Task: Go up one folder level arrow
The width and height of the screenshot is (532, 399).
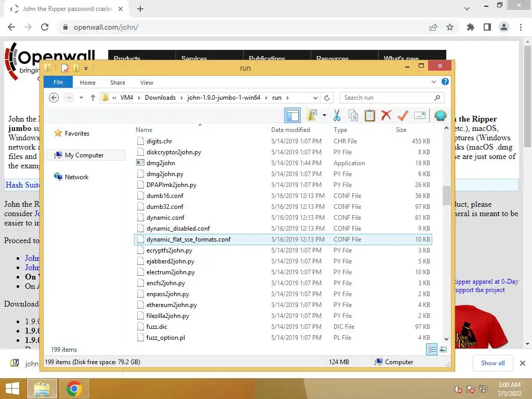Action: pos(92,98)
